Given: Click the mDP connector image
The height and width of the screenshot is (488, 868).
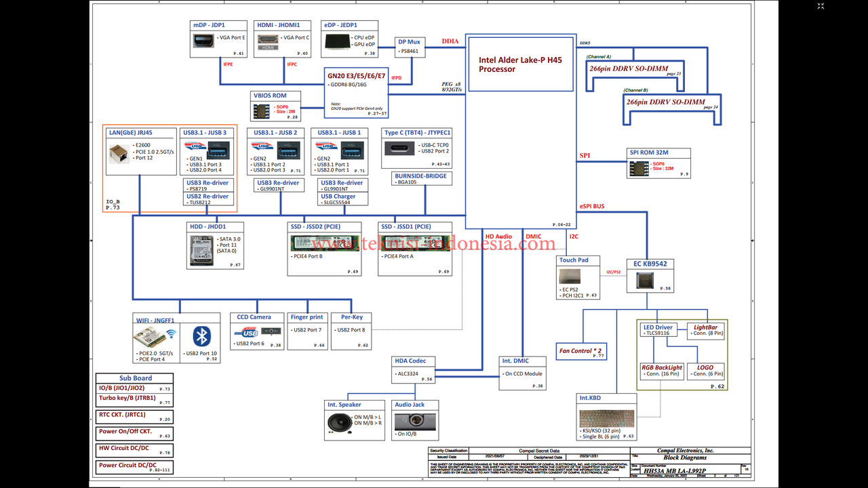Looking at the screenshot, I should pyautogui.click(x=203, y=42).
